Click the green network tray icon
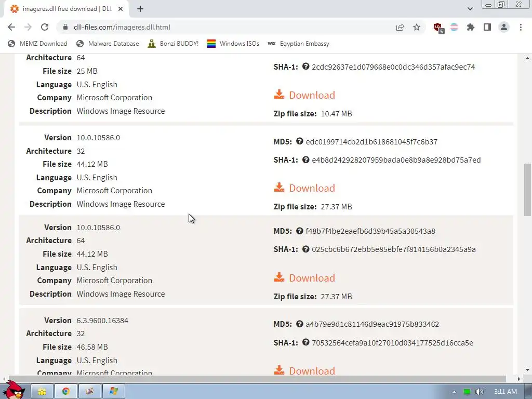This screenshot has width=532, height=399. (467, 392)
